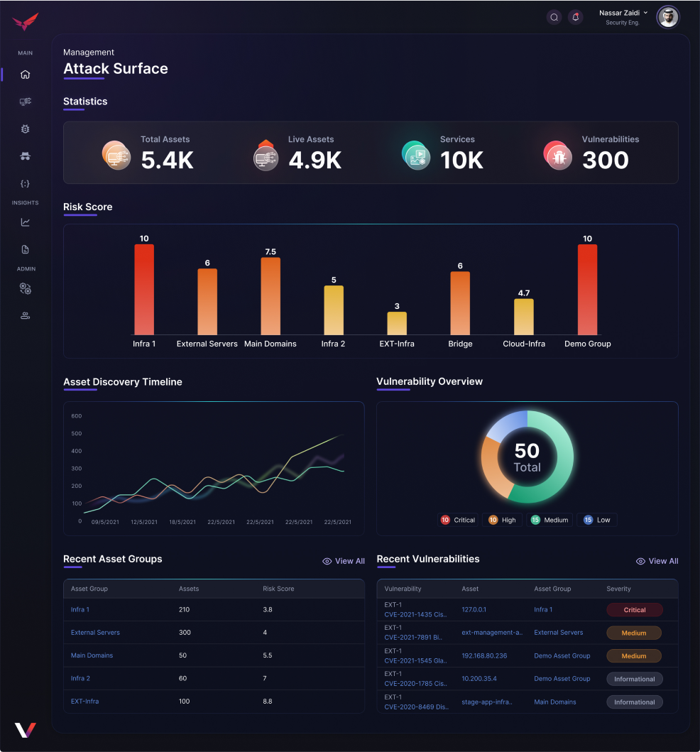Open the assets monitor icon in sidebar

point(26,102)
